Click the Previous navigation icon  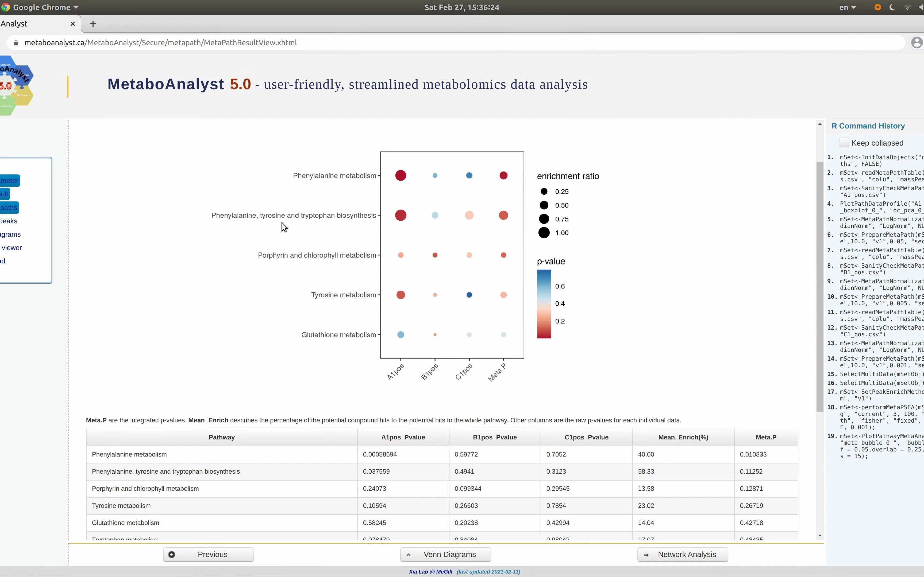(x=172, y=554)
